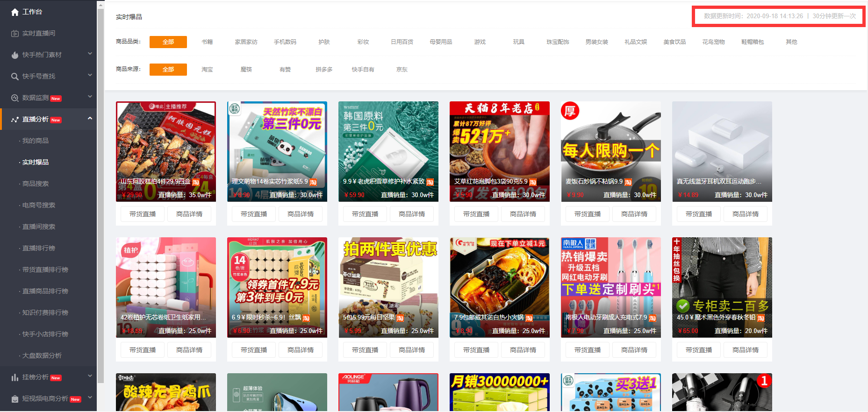Click Taobao icon on 山东阿胶糕 title
868x412 pixels.
196,182
